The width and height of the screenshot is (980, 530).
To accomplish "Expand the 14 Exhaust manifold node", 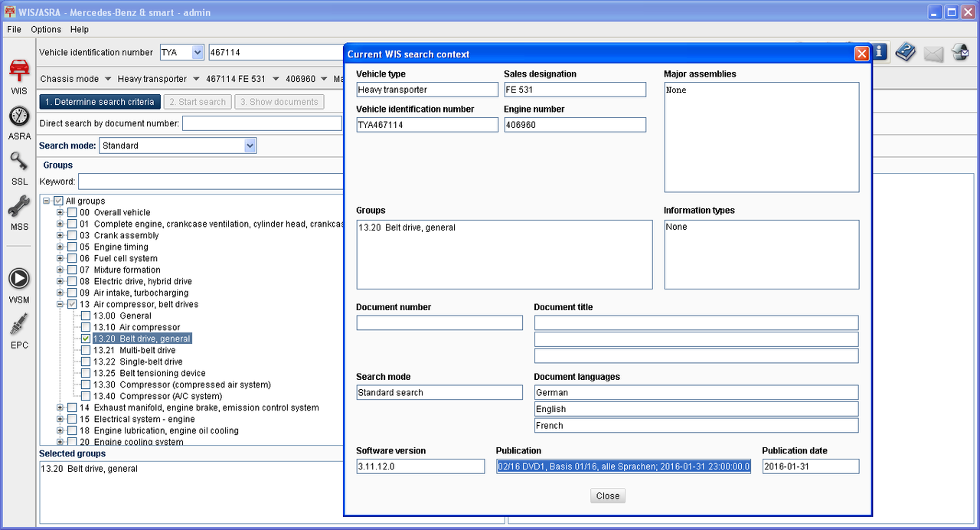I will tap(60, 407).
